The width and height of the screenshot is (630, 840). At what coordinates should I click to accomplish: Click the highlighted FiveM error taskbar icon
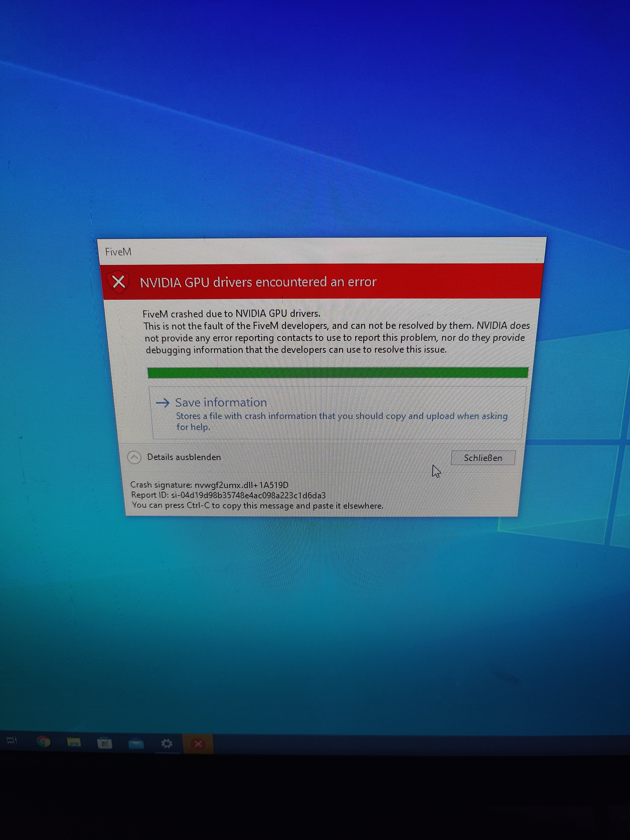tap(198, 744)
